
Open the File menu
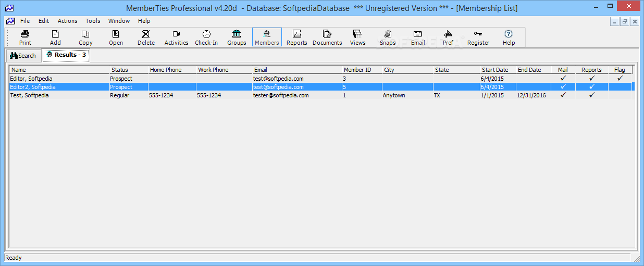pyautogui.click(x=25, y=21)
